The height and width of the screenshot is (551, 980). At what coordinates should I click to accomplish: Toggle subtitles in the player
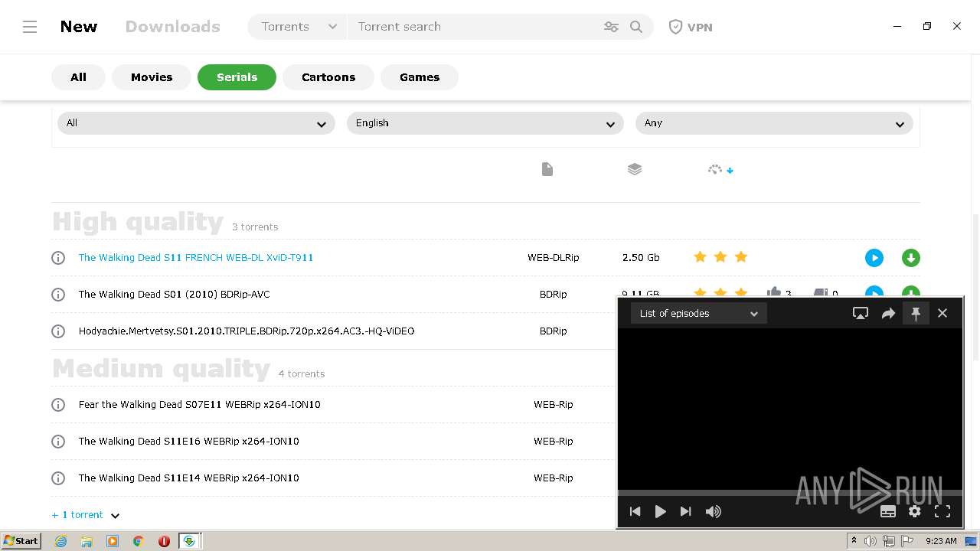(x=888, y=511)
